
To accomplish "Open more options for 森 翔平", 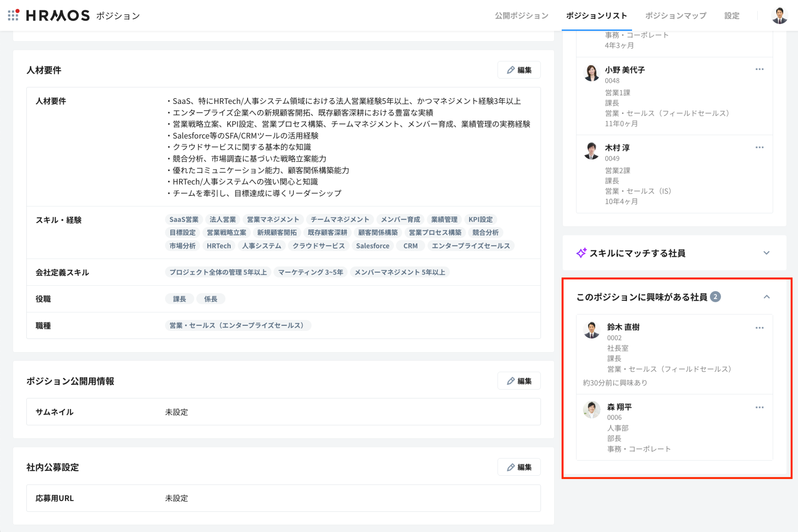I will [759, 408].
